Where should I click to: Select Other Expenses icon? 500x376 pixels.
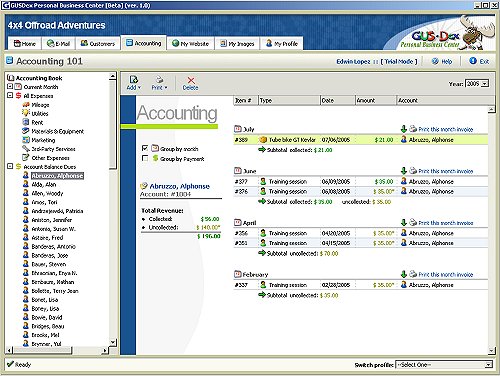click(x=26, y=157)
